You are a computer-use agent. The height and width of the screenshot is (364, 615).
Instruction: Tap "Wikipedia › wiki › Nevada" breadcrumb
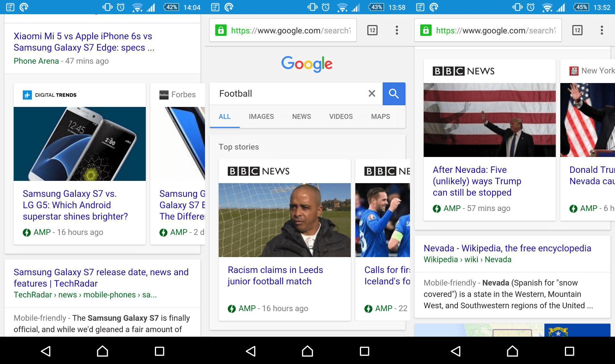(x=468, y=260)
